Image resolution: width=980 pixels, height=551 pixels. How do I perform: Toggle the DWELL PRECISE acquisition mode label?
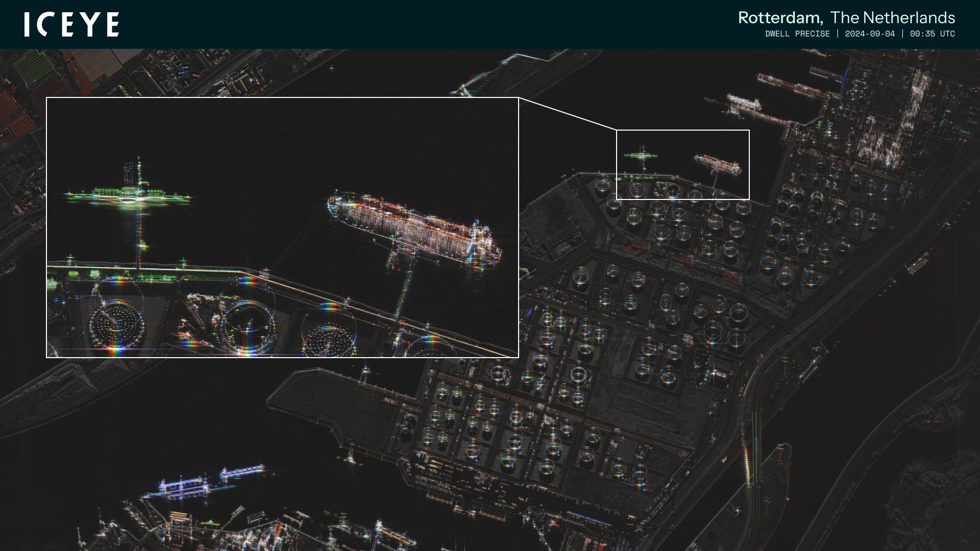[797, 34]
